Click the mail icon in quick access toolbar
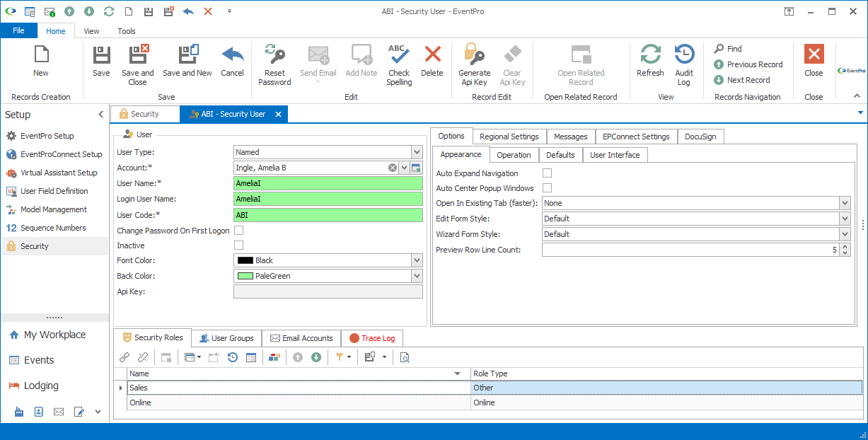 50,11
